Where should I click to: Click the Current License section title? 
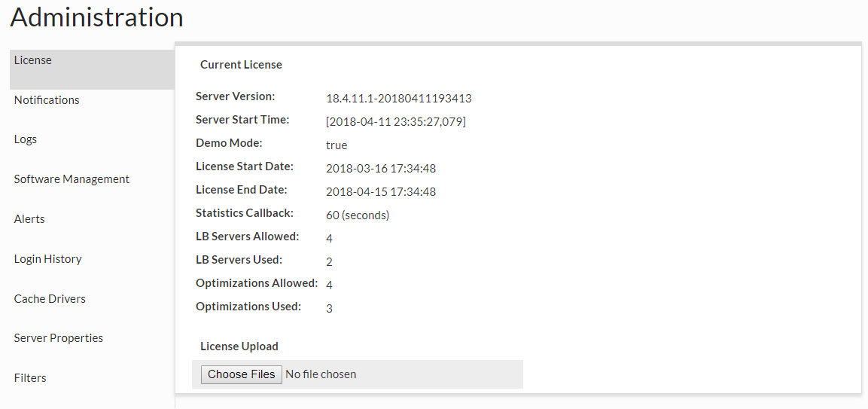[241, 65]
